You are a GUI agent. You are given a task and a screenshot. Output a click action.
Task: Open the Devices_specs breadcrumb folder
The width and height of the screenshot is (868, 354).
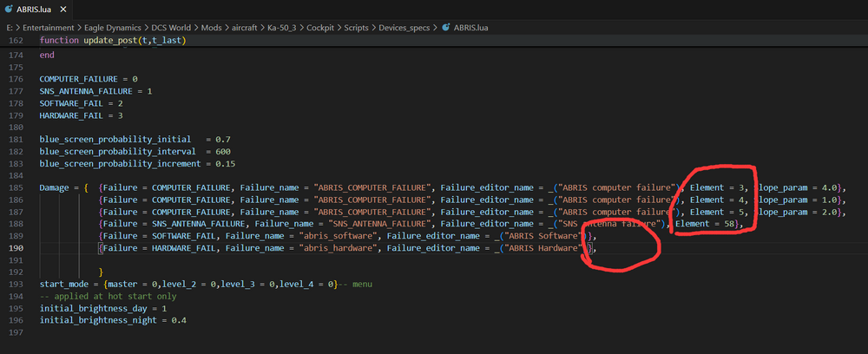404,28
